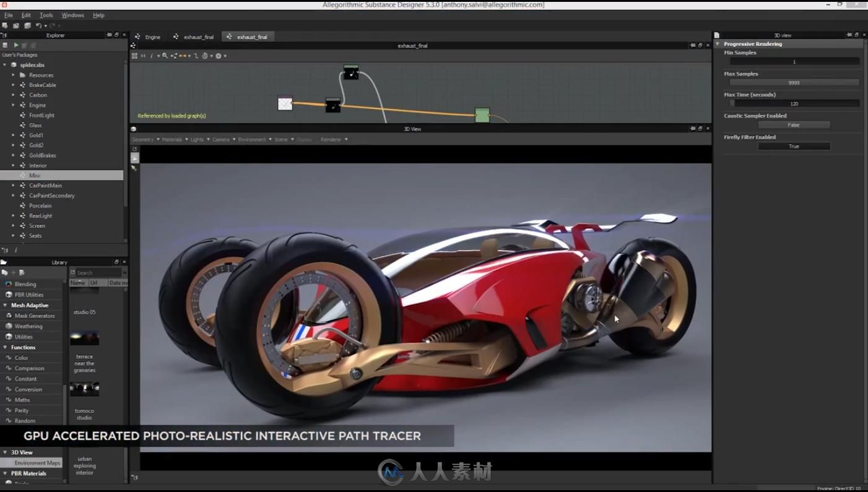Collapse the Mesh Adaptive library group
The width and height of the screenshot is (868, 492).
pyautogui.click(x=5, y=305)
